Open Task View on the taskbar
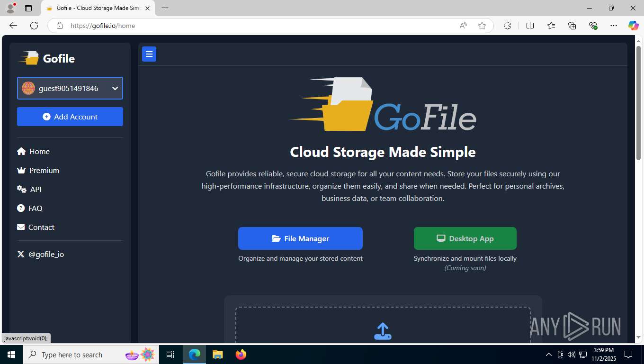This screenshot has height=364, width=644. [x=170, y=355]
